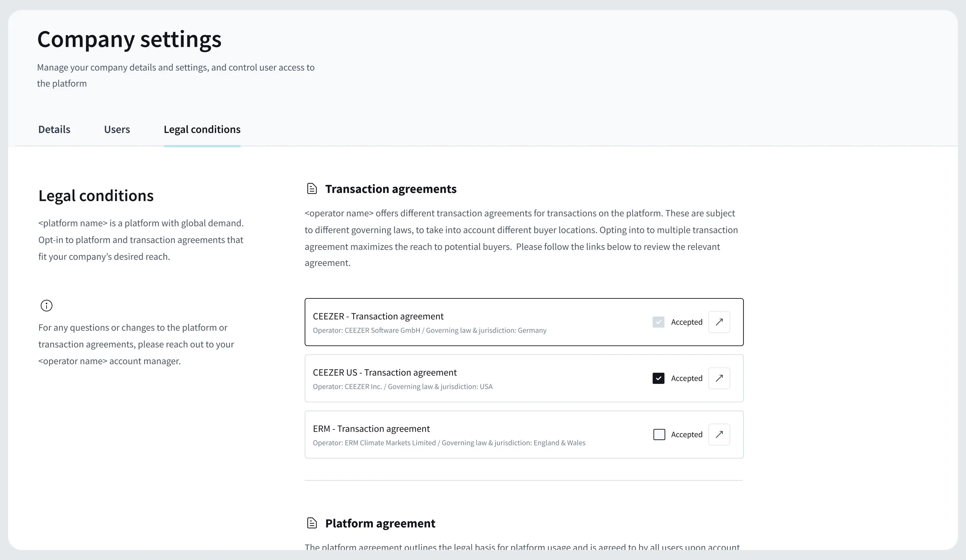Click document icon beside Transaction agreements heading
966x560 pixels.
(312, 189)
